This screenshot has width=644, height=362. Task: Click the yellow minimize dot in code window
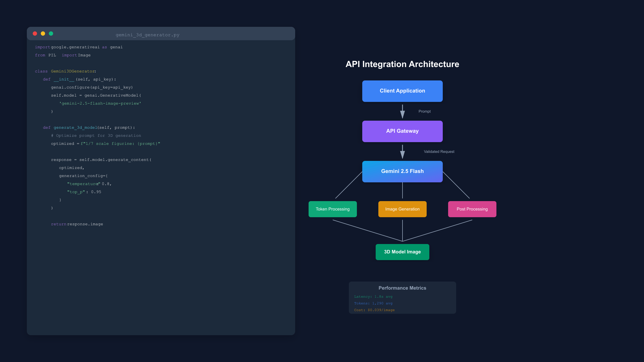(x=43, y=34)
